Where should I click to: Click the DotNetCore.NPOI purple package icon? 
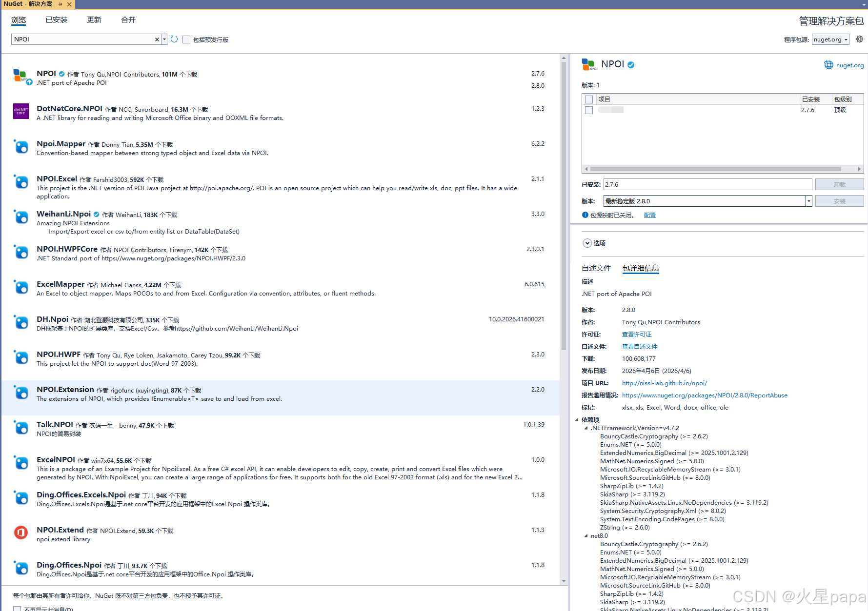click(21, 111)
